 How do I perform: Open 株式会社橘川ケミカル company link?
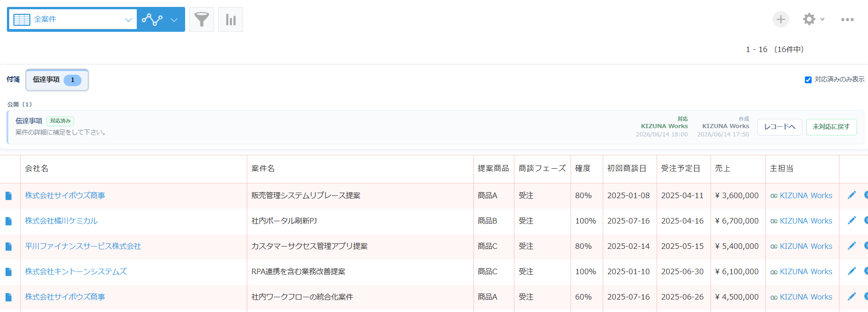click(x=61, y=221)
